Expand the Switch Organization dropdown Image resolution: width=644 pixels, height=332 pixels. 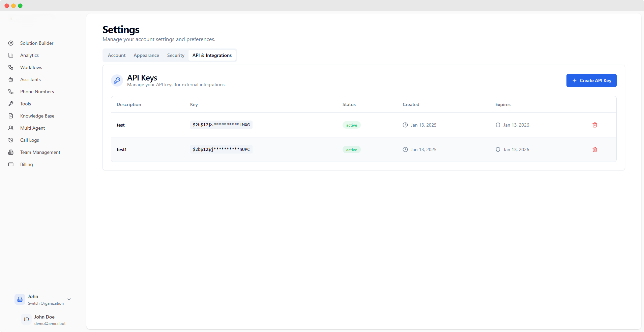click(x=45, y=303)
